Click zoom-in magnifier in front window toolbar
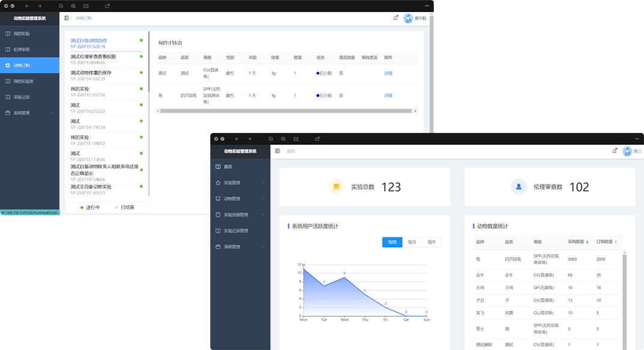Screen dimensions: 644x350 pos(284,139)
